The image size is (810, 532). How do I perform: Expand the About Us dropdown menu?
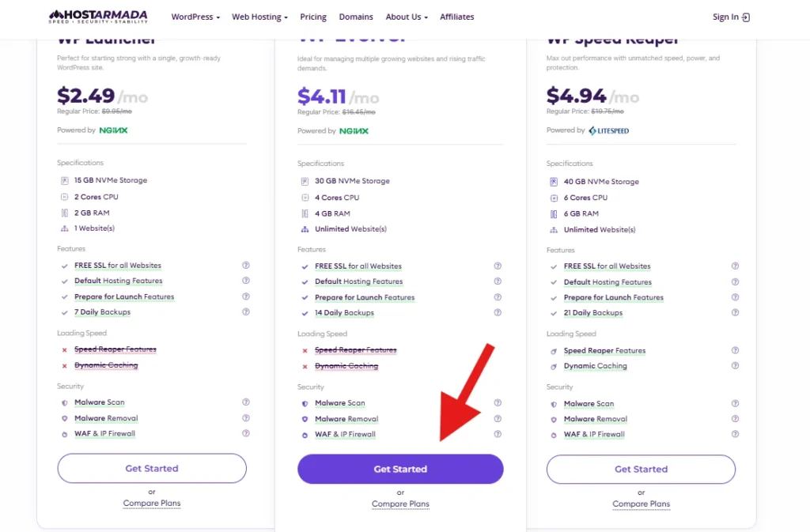point(407,17)
